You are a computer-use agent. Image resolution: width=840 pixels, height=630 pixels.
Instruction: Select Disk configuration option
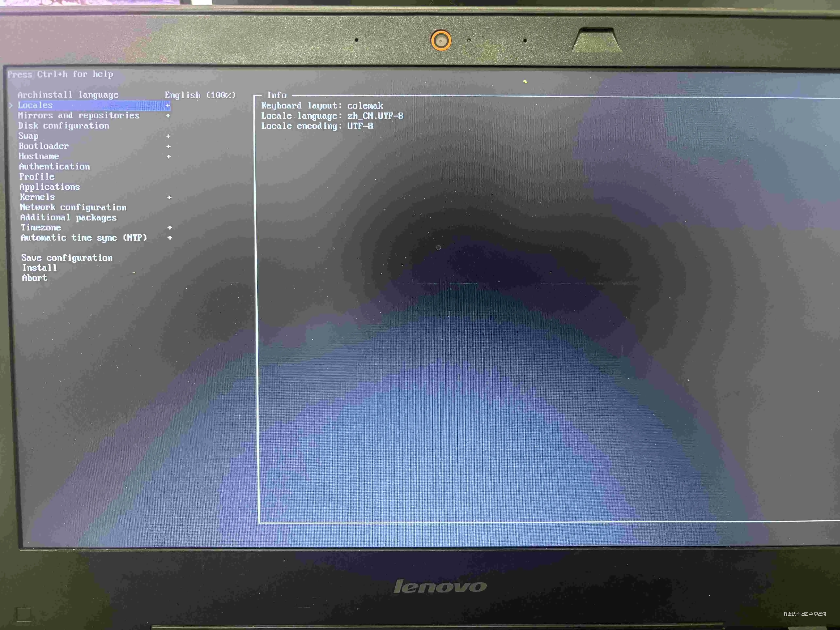pos(64,126)
